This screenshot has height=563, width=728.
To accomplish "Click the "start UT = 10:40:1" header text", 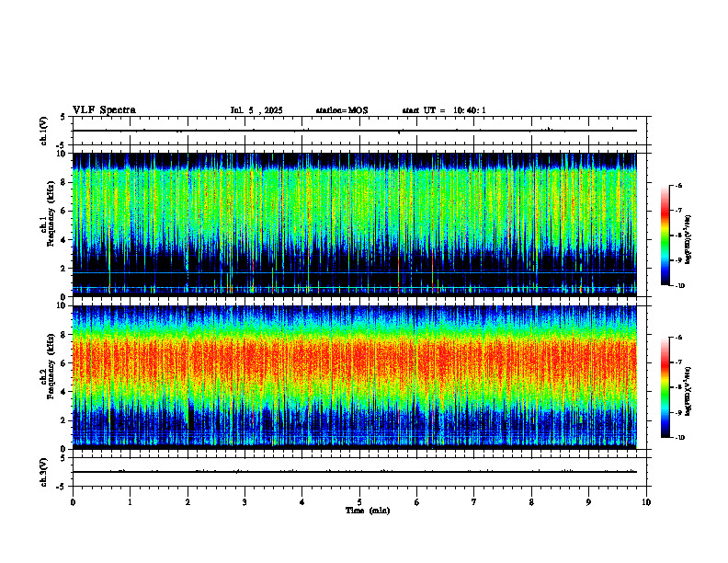I will click(444, 110).
